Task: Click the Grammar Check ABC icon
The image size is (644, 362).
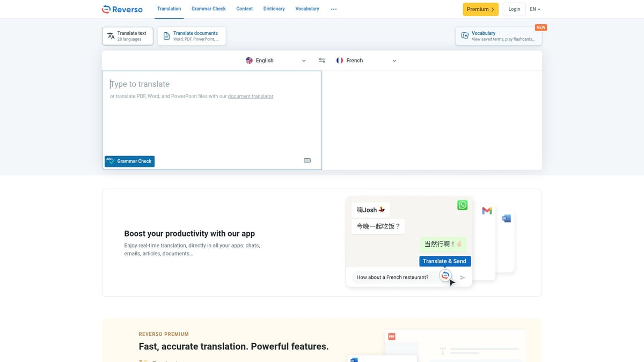Action: tap(109, 161)
